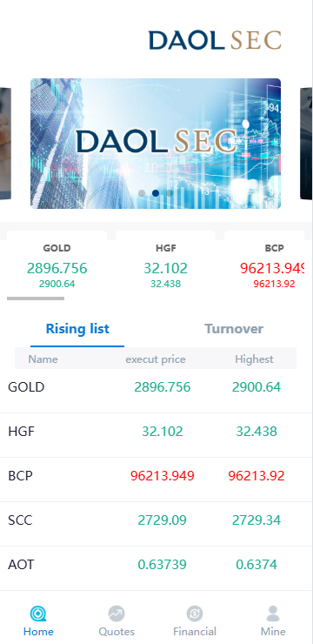Select the third carousel indicator dot
Screen dimensions: 313x644
coord(170,193)
